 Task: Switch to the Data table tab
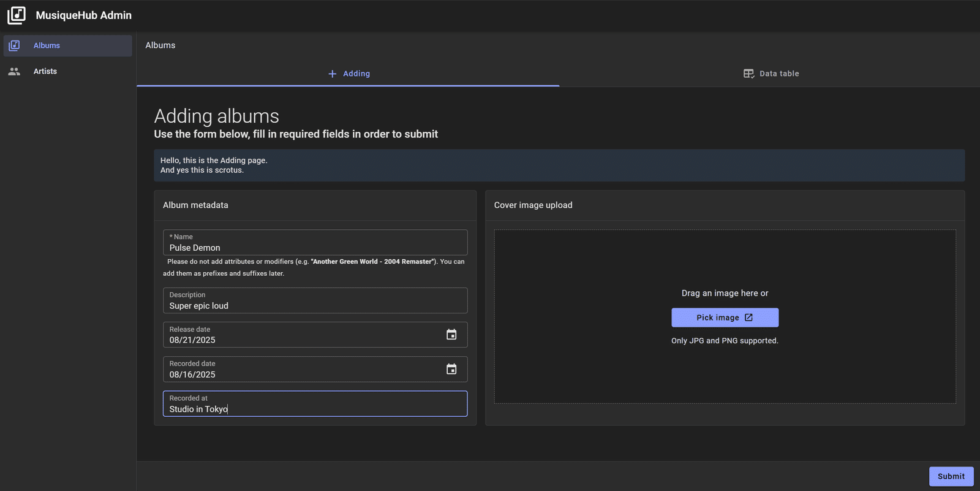(770, 74)
